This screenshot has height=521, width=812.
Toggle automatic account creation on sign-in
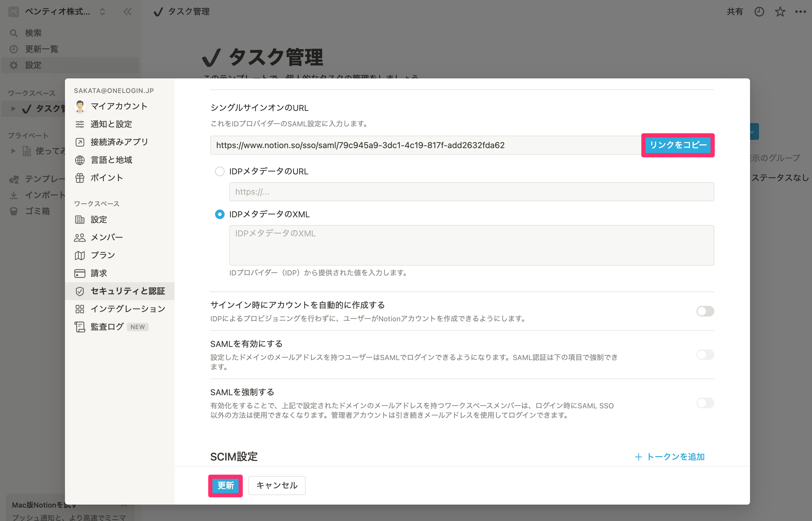(705, 311)
